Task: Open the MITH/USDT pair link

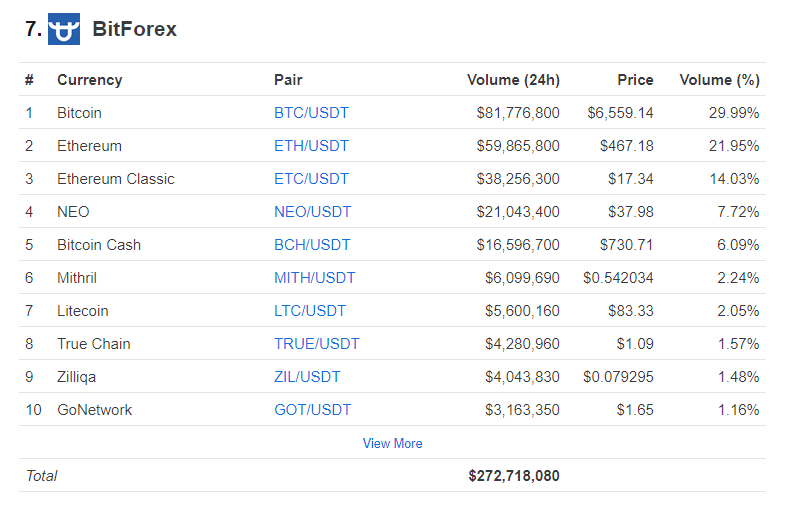Action: pos(315,278)
